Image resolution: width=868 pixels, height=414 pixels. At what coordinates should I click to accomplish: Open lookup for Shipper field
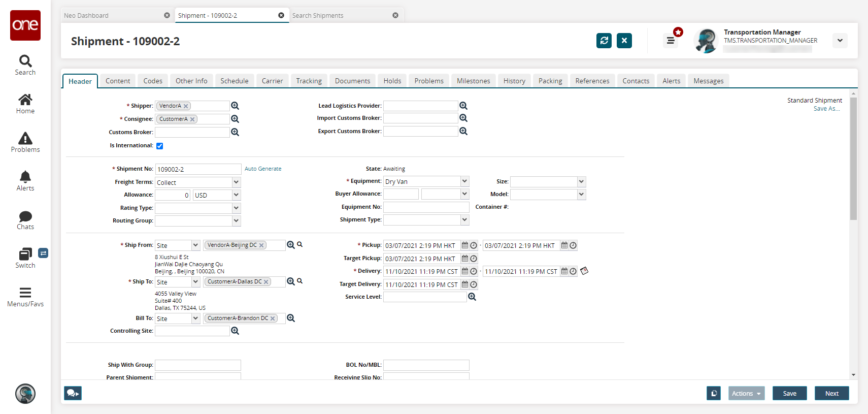(235, 106)
